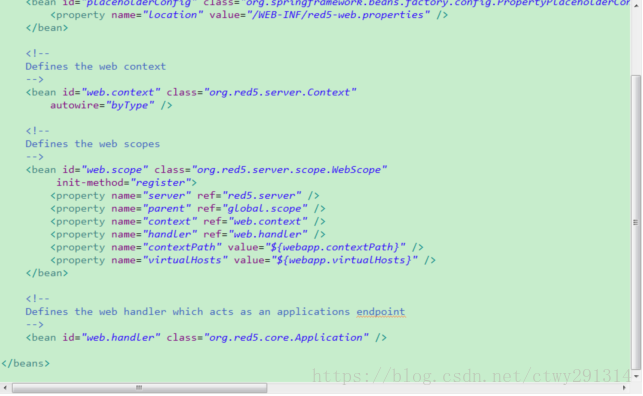Viewport: 643px width, 396px height.
Task: Click the horizontal scrollbar right arrow
Action: 624,388
